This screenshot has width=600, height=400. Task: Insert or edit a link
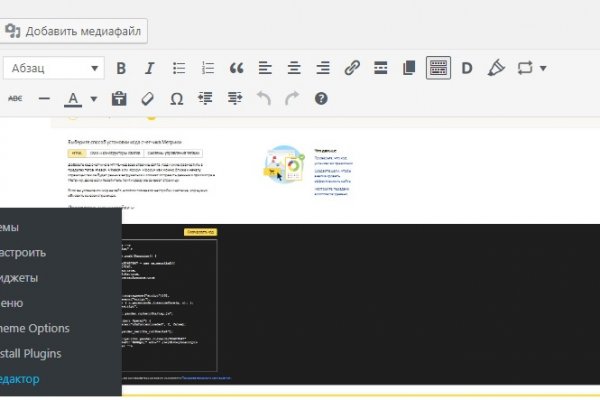pyautogui.click(x=352, y=68)
